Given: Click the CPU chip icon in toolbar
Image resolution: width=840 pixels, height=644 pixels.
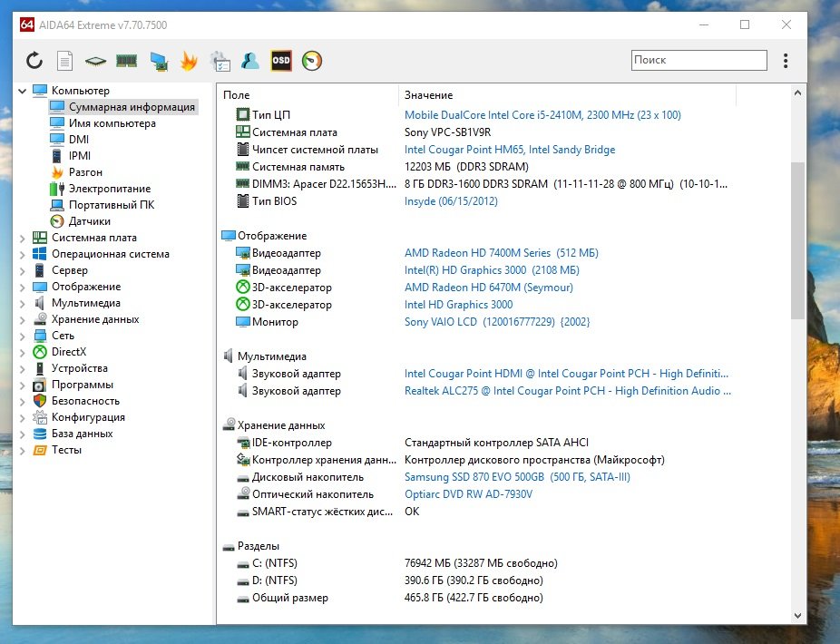Looking at the screenshot, I should click(95, 61).
